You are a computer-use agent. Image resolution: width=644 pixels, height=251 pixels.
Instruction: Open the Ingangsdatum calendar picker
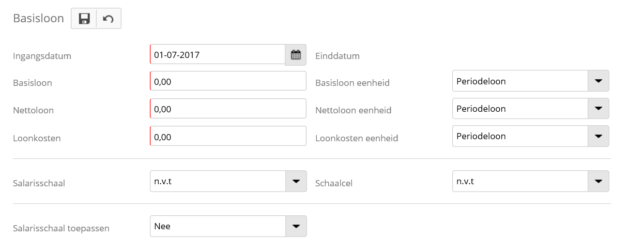pyautogui.click(x=296, y=55)
